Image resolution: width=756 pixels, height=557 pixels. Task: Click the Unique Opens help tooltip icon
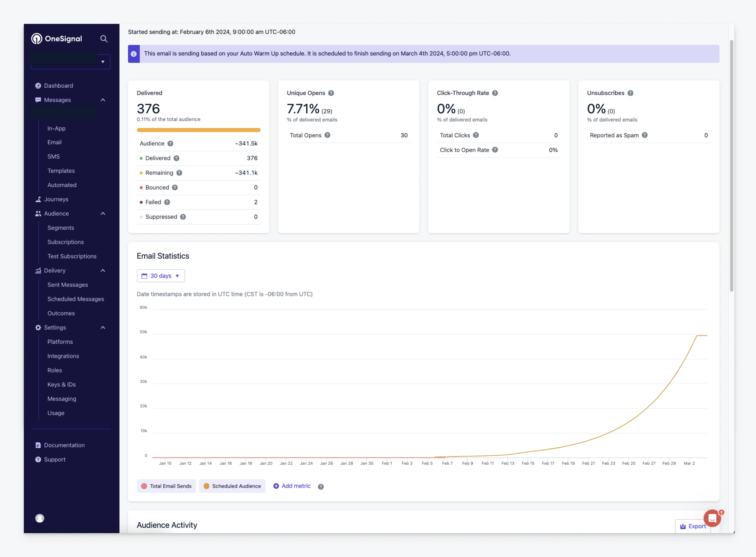(x=331, y=93)
